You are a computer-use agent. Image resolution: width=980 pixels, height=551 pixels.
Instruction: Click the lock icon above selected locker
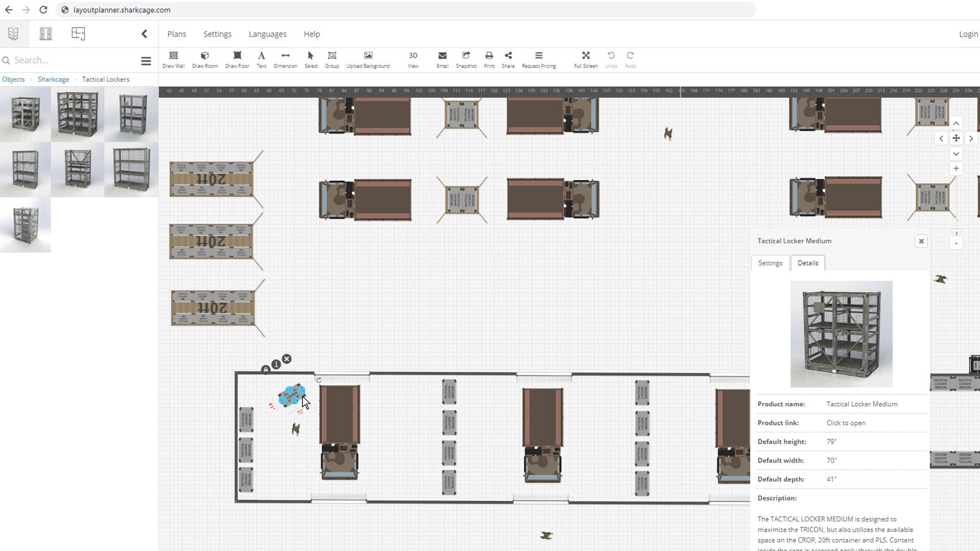pos(265,369)
